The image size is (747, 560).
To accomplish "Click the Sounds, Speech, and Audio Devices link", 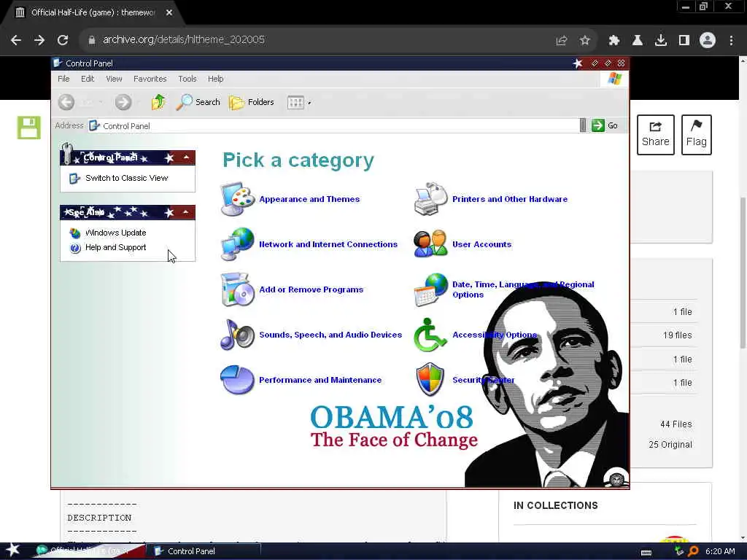I will click(330, 335).
